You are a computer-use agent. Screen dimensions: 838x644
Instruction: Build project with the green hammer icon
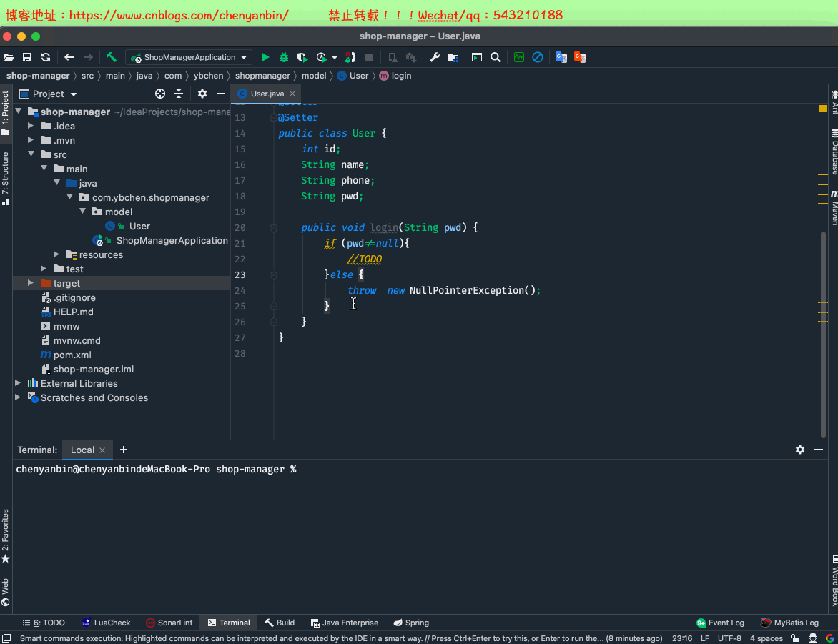pyautogui.click(x=111, y=57)
